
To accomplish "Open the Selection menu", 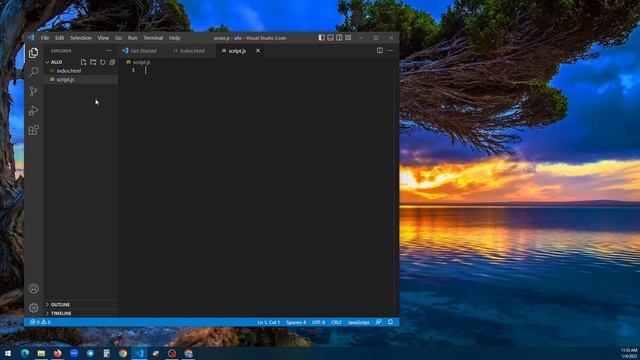I will tap(81, 38).
